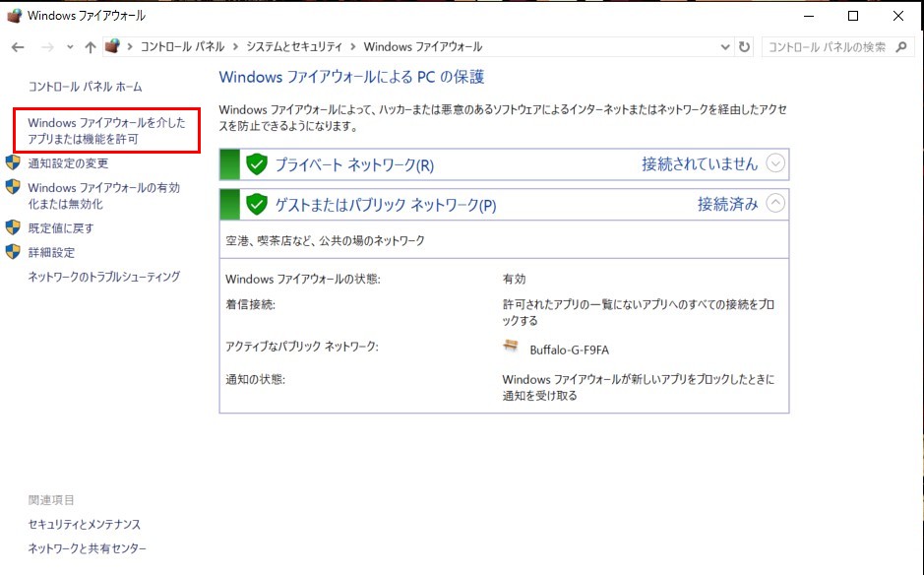Collapse ゲストまたはパブリック ネットワーク section chevron
Screen dimensions: 924x575
click(x=775, y=203)
